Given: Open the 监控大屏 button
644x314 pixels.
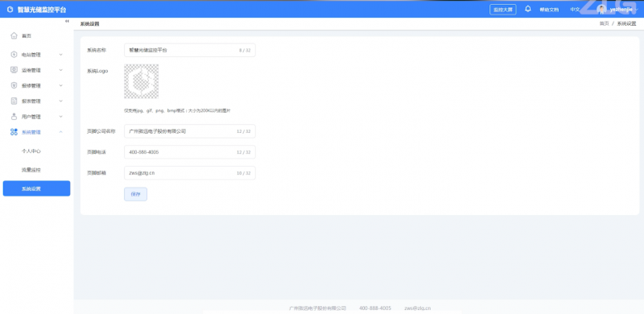Looking at the screenshot, I should [502, 10].
